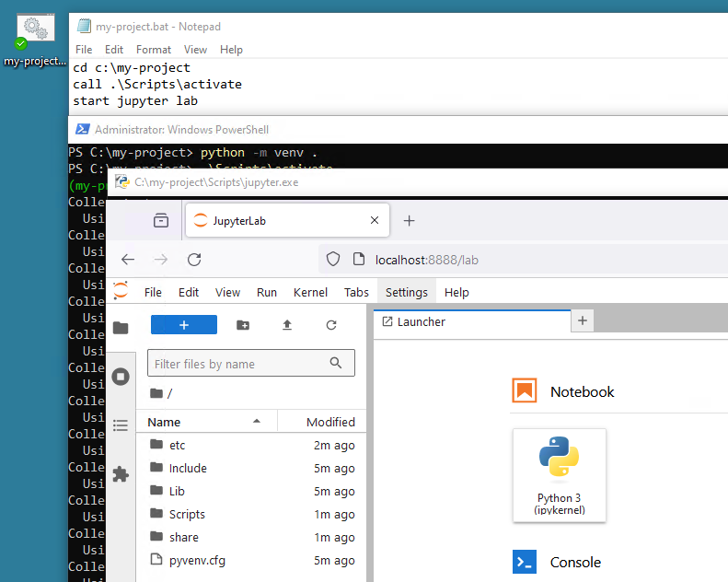Create a new folder in file browser
Screen dimensions: 728x582
point(243,325)
